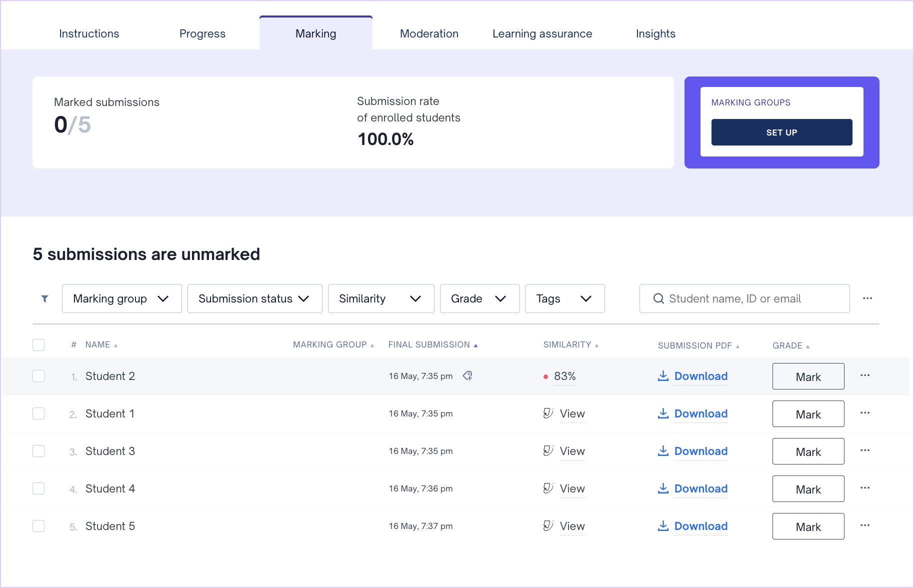
Task: Click the Student 2 name in the table
Action: (110, 376)
